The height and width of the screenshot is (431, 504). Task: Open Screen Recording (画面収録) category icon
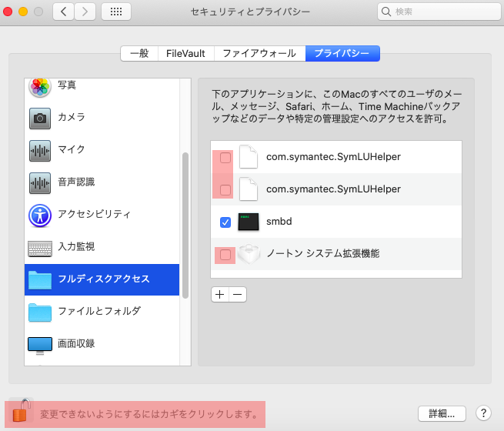click(40, 344)
